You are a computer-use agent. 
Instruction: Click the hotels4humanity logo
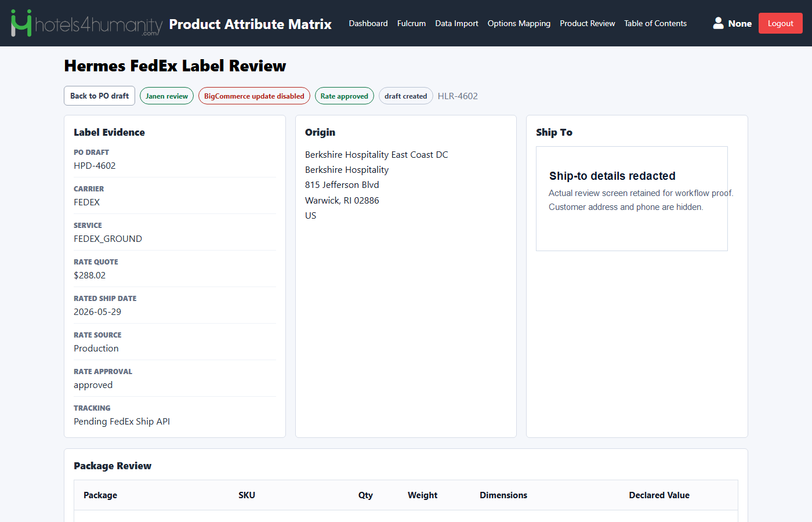86,23
